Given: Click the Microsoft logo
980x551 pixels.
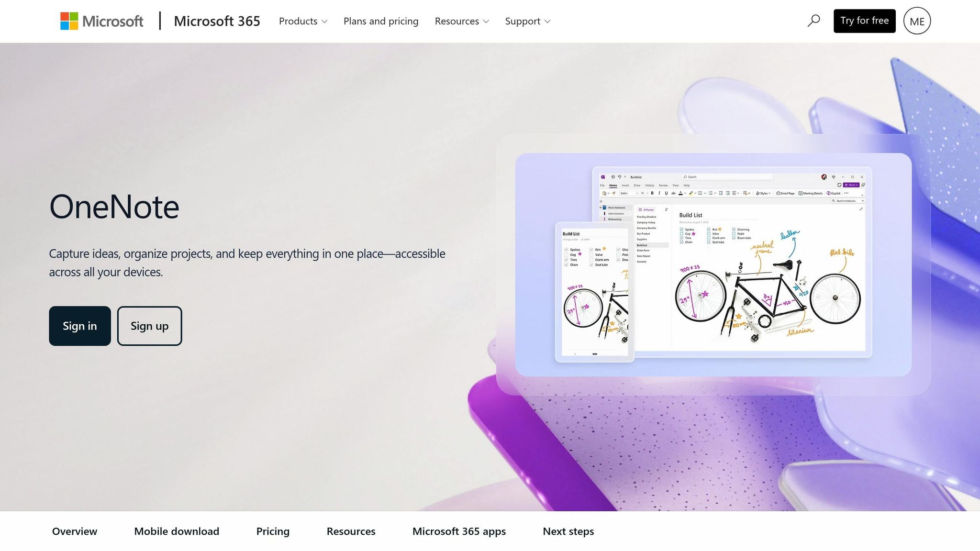Looking at the screenshot, I should pyautogui.click(x=101, y=21).
